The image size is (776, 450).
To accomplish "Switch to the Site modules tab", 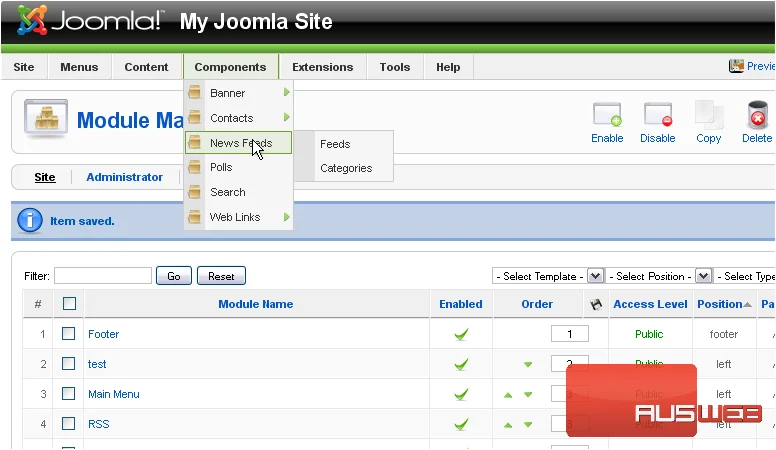I will click(x=45, y=177).
